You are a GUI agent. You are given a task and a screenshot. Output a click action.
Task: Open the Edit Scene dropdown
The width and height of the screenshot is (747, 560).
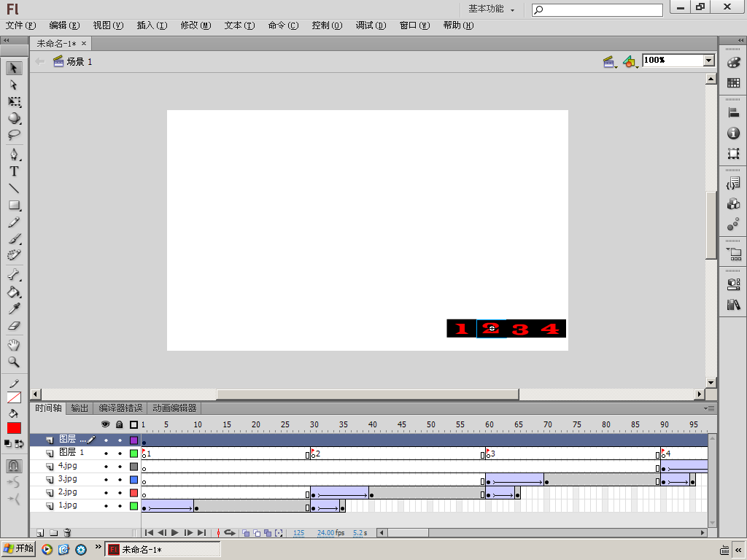pyautogui.click(x=609, y=61)
